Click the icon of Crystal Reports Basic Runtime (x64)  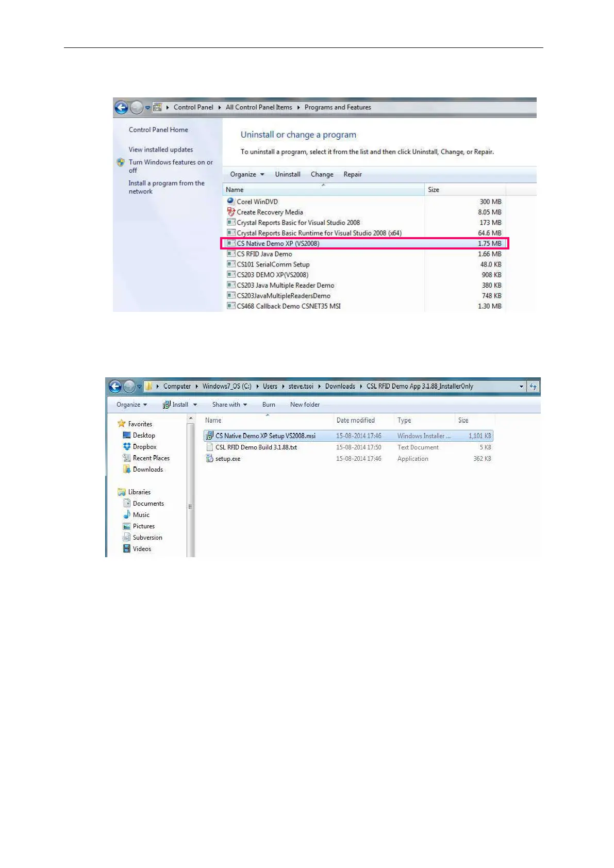coord(231,233)
